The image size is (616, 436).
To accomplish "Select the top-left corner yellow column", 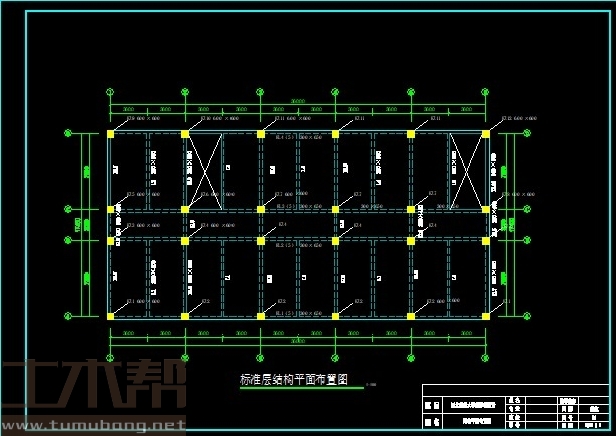I will tap(110, 133).
